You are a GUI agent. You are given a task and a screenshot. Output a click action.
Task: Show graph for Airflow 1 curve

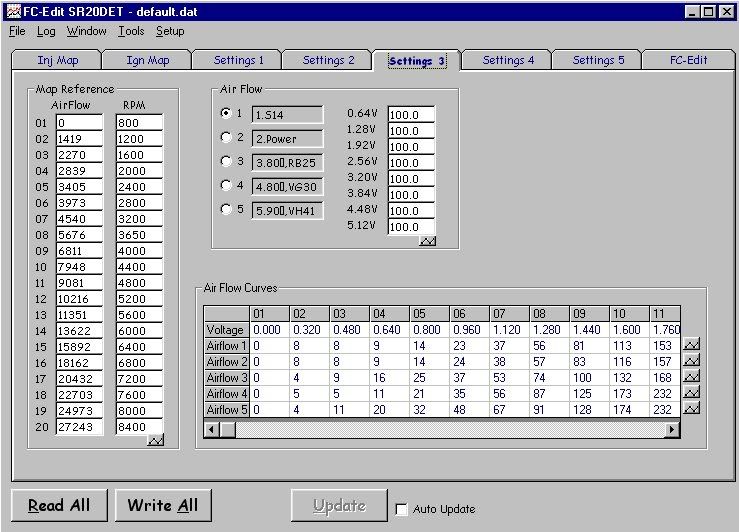point(691,344)
